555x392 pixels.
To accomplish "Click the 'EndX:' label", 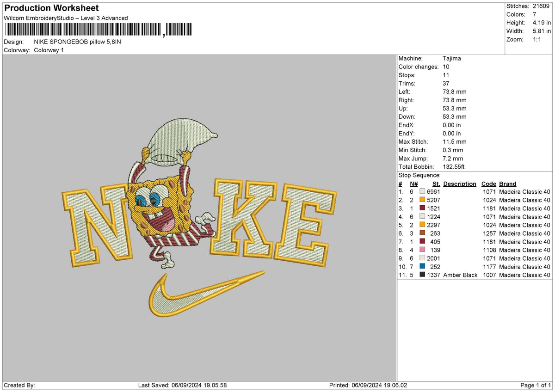I will click(407, 125).
